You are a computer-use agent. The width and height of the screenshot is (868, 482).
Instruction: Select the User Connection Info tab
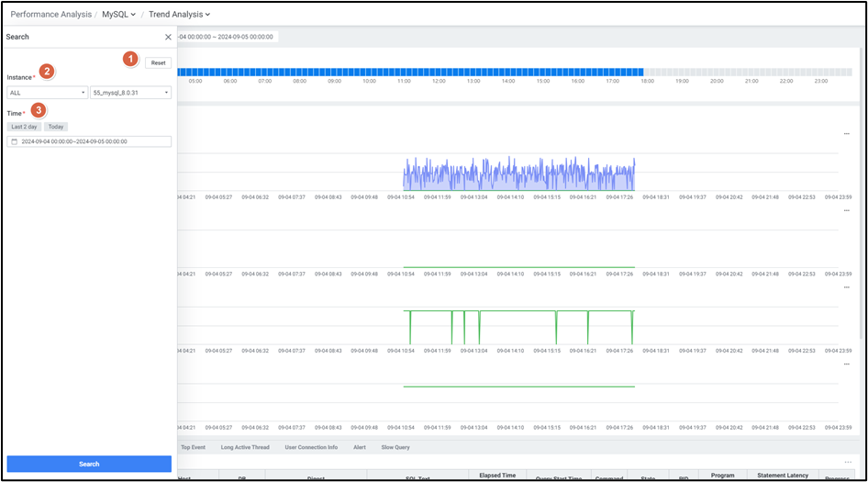coord(311,447)
